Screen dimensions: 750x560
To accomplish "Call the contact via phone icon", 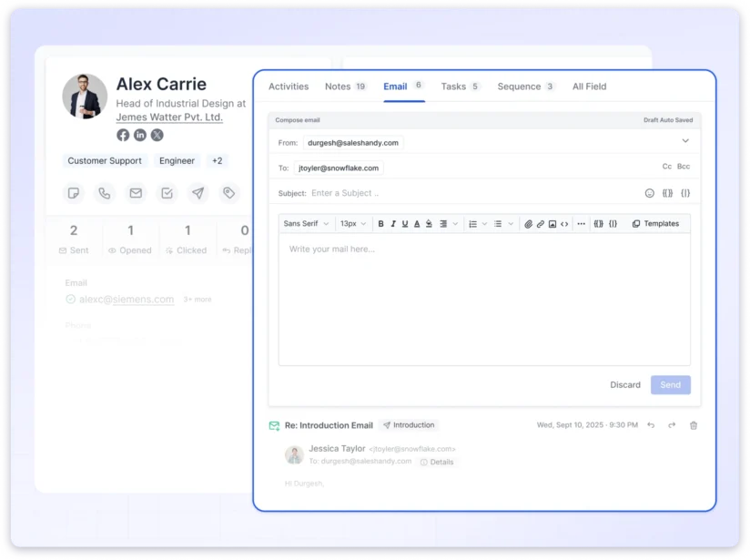I will (x=105, y=193).
